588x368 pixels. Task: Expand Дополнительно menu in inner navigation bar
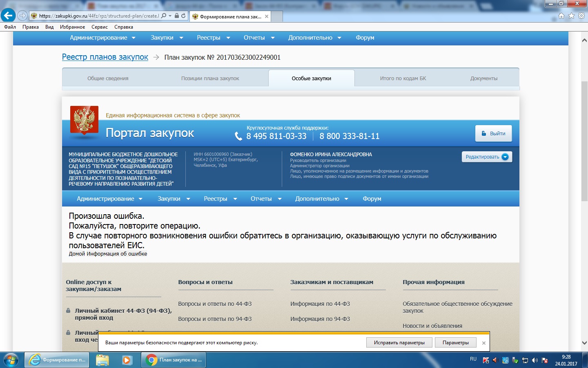pyautogui.click(x=321, y=199)
